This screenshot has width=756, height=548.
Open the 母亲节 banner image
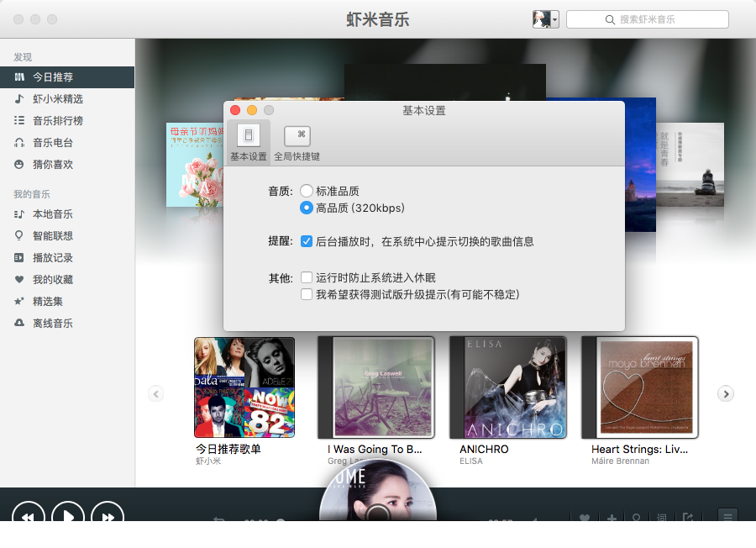[x=195, y=165]
